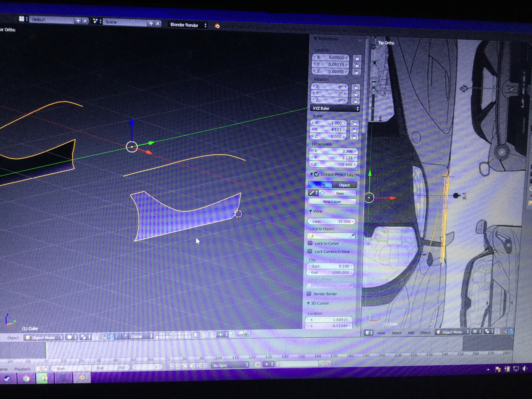Jump to last frame in timeline
Viewport: 532px width, 399px height.
(x=206, y=366)
